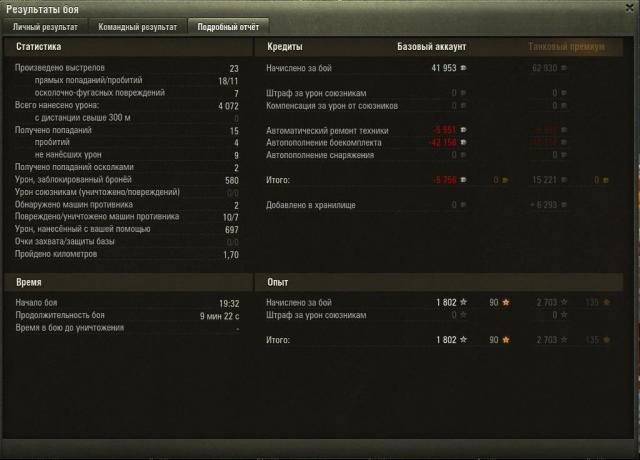Click orange star in experience Итого row
640x460 pixels.
506,340
